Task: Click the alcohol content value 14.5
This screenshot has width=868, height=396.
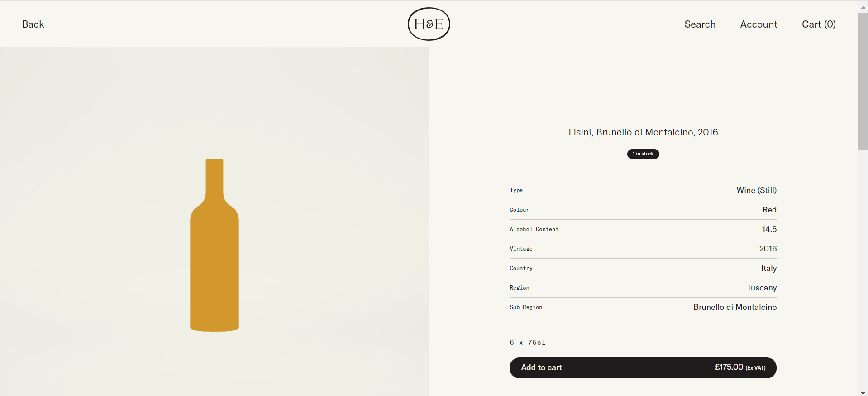Action: 769,229
